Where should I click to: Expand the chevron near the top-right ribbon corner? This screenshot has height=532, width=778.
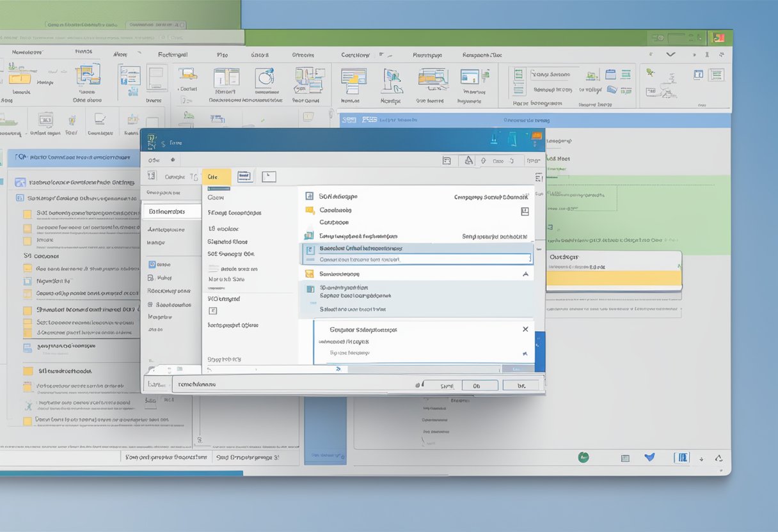point(671,54)
